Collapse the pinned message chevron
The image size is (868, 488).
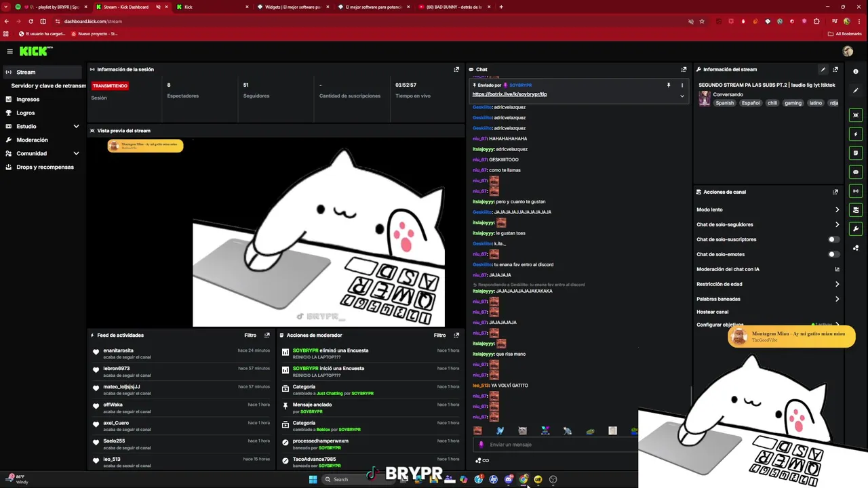pyautogui.click(x=682, y=96)
